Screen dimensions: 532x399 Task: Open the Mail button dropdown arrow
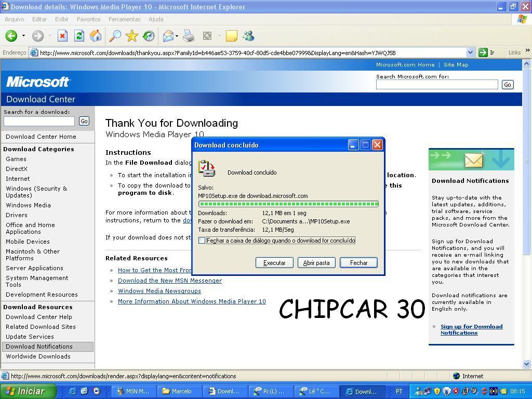click(x=177, y=36)
